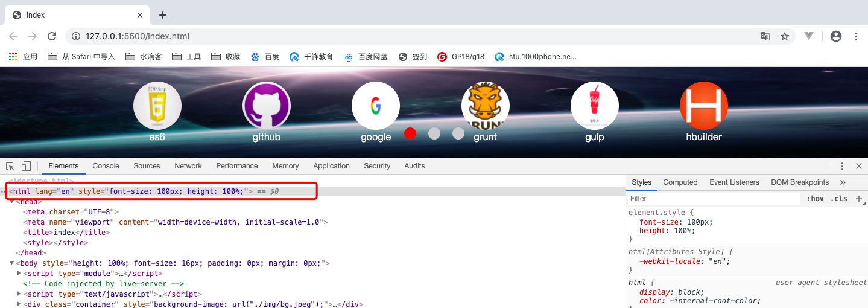Switch to the Memory tab

tap(285, 166)
